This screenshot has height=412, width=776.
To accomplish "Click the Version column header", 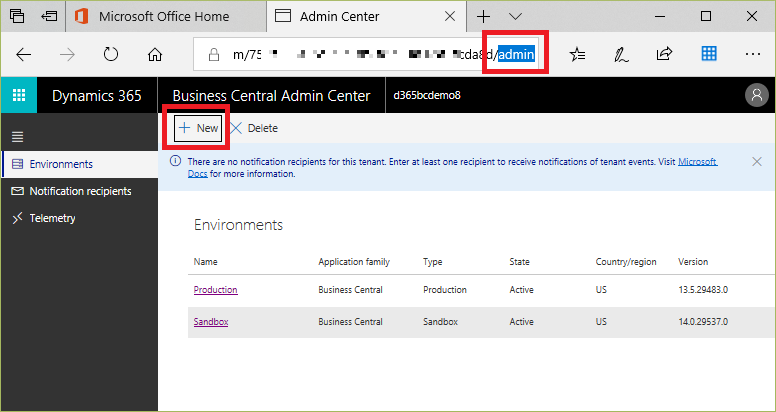I will tap(693, 261).
